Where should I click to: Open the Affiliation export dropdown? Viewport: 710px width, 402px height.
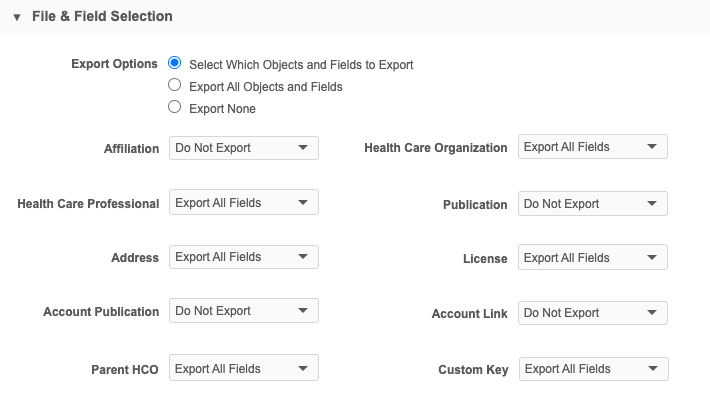[x=243, y=148]
